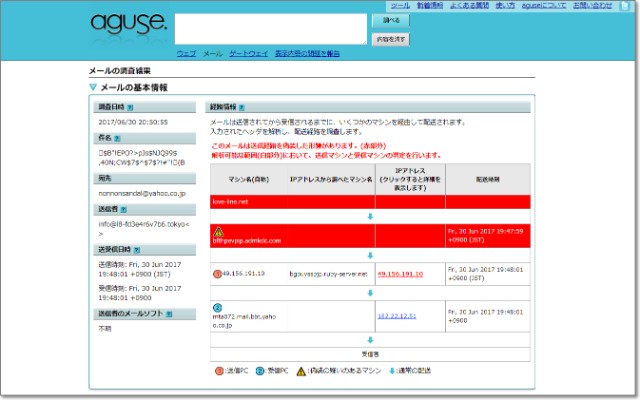
Task: Open the red 49.156.191.10 IP address link
Action: (400, 273)
